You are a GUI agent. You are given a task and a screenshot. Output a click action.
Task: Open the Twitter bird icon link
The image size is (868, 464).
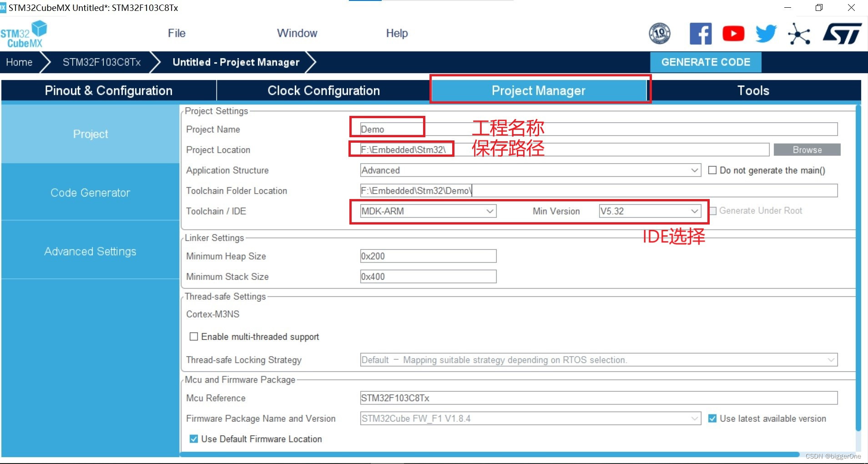(766, 34)
